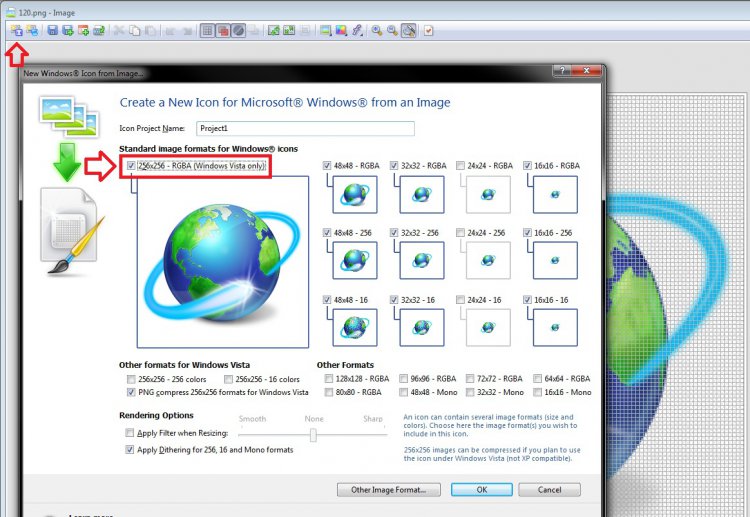Click the zoom out magnifier icon
Image resolution: width=750 pixels, height=517 pixels.
393,31
